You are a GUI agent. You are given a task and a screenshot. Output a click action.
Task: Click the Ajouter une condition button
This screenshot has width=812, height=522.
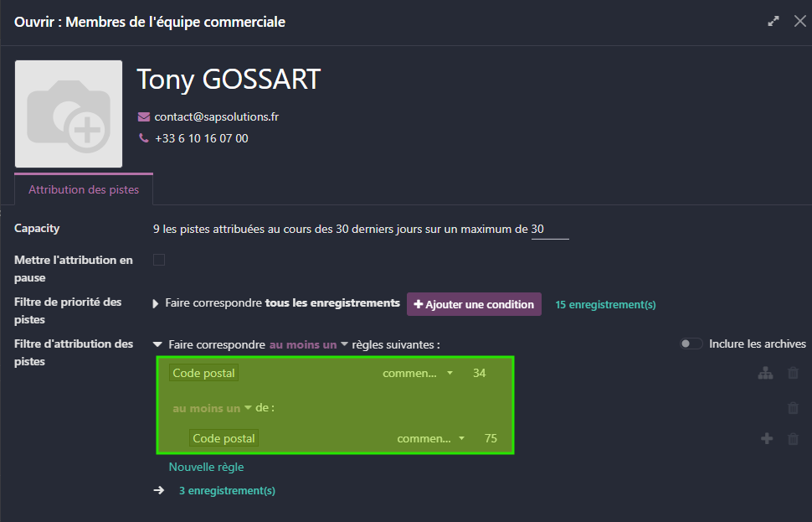click(x=474, y=304)
